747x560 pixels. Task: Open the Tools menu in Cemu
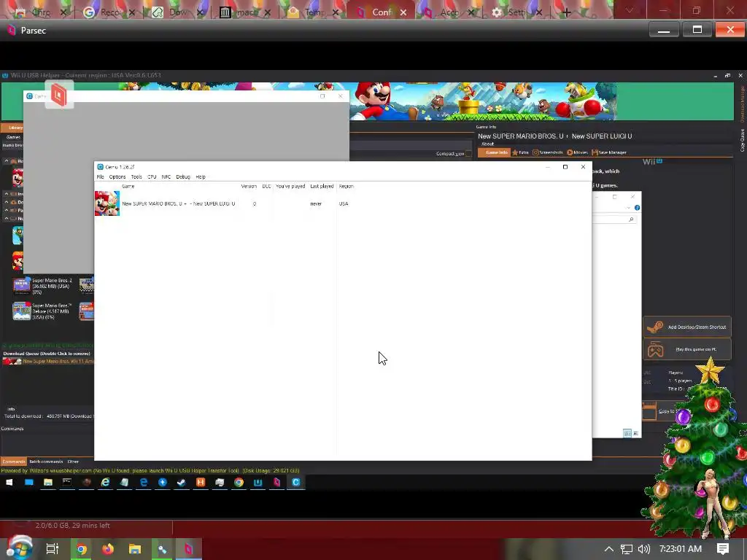136,176
